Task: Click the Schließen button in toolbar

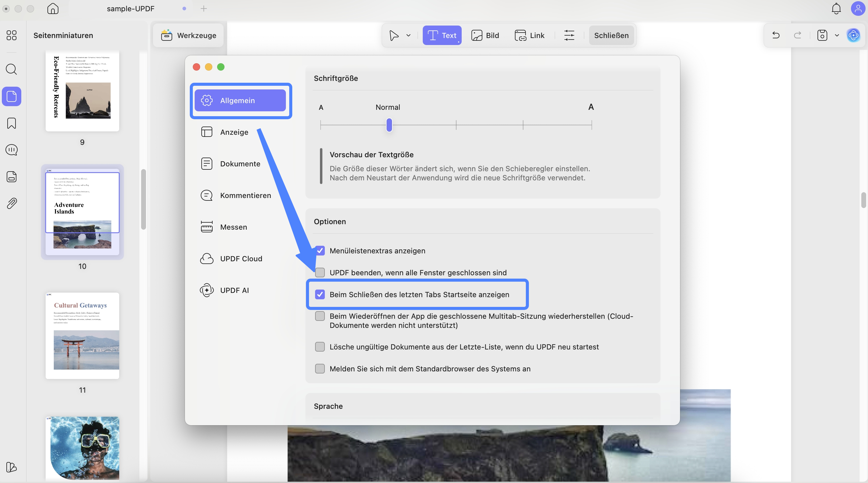Action: coord(611,35)
